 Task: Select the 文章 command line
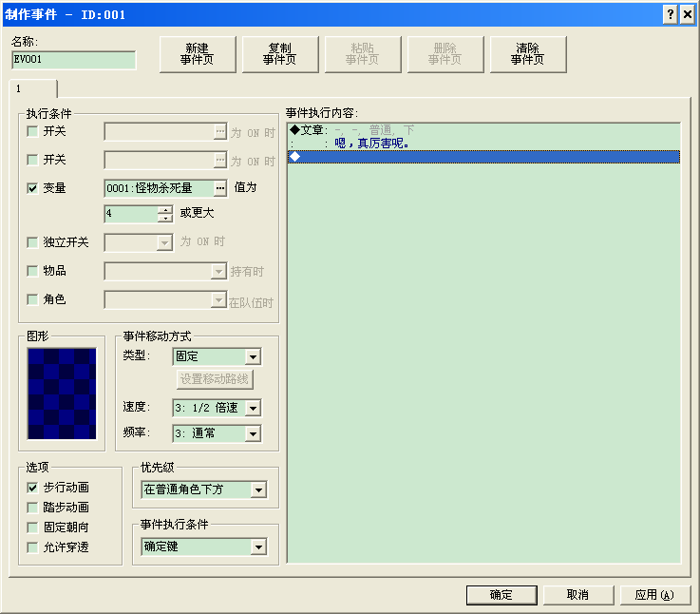coord(483,130)
